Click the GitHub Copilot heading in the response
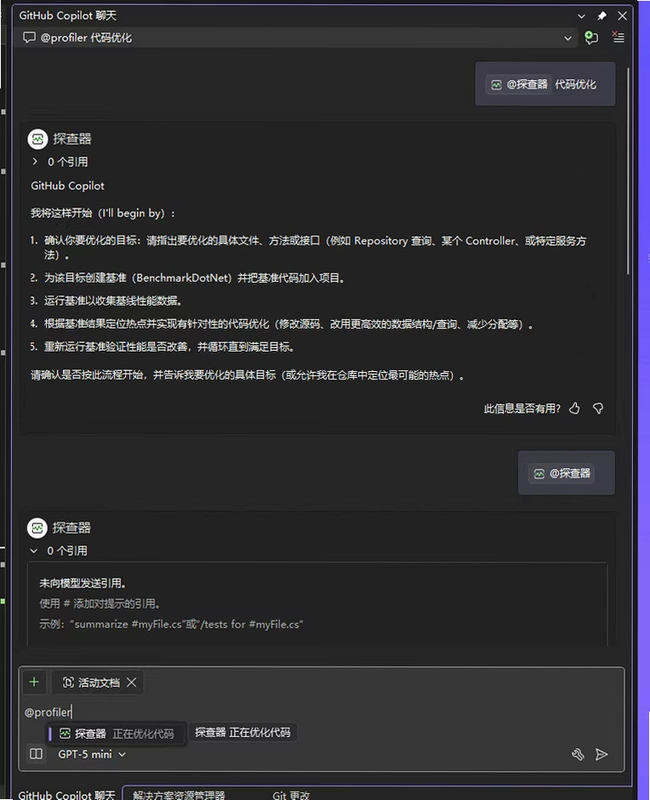Screen dimensions: 650x800 [67, 186]
